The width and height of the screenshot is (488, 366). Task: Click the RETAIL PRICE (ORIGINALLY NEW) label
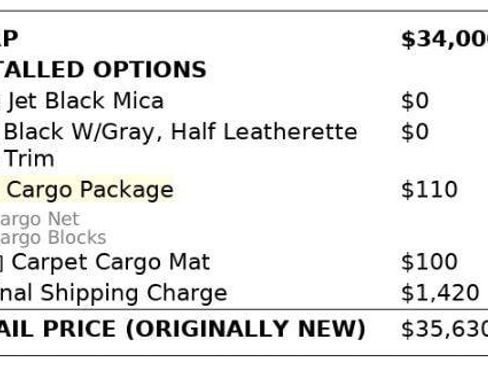coord(182,329)
